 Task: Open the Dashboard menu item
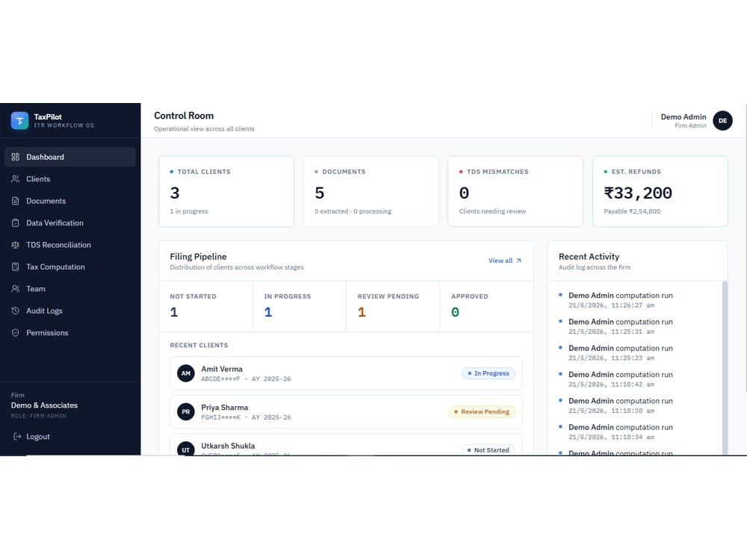point(70,157)
